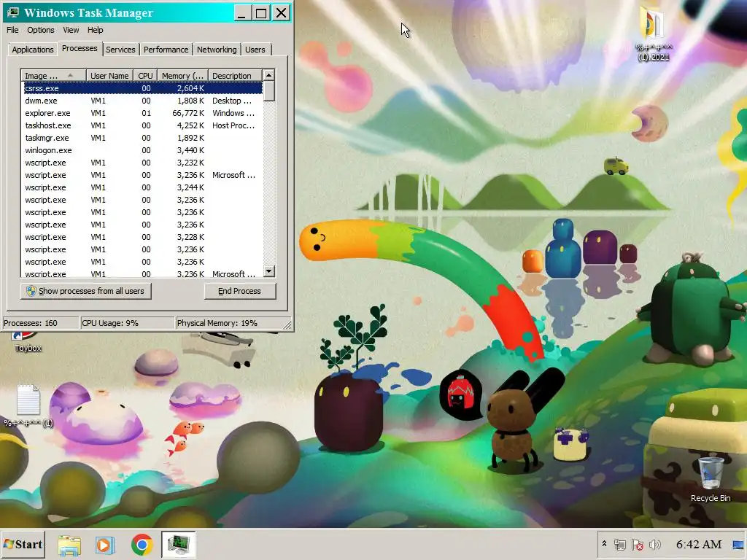Switch to the Performance tab
Viewport: 747px width, 560px height.
click(x=166, y=50)
